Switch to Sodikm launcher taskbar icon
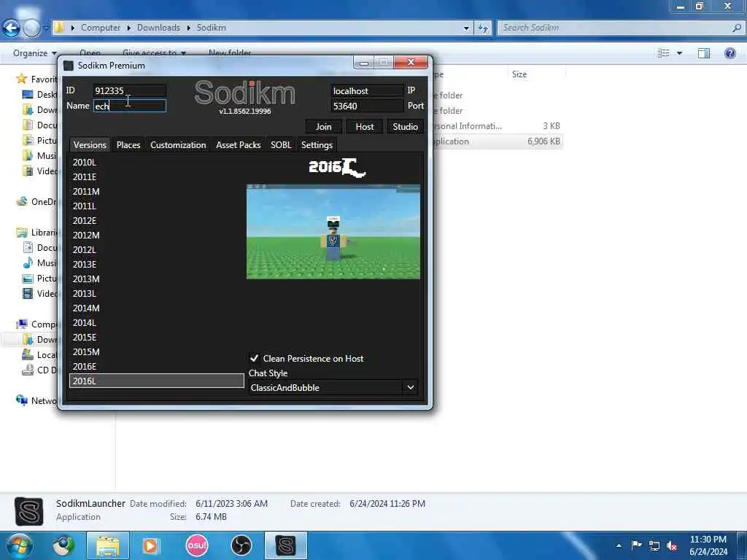This screenshot has width=747, height=560. pos(285,545)
